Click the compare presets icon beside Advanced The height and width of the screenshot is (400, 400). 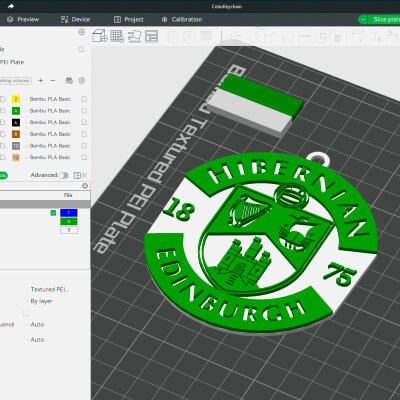pos(77,175)
